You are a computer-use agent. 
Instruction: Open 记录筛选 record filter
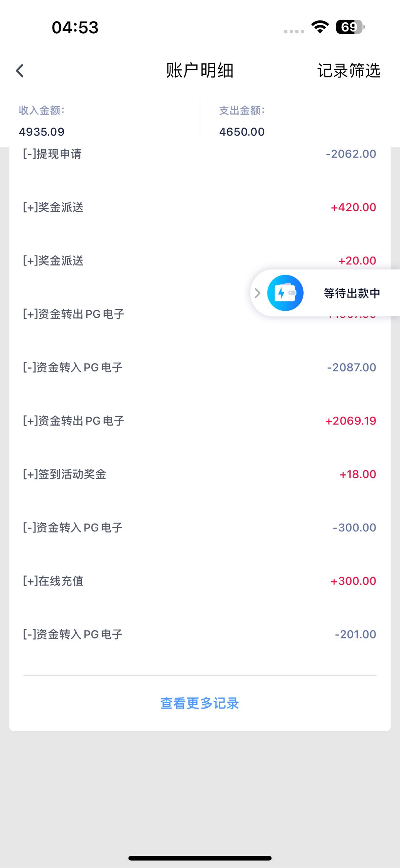(349, 70)
